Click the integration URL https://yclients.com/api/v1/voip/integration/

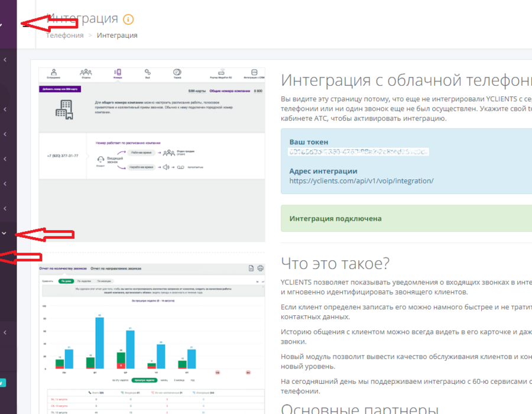[361, 181]
